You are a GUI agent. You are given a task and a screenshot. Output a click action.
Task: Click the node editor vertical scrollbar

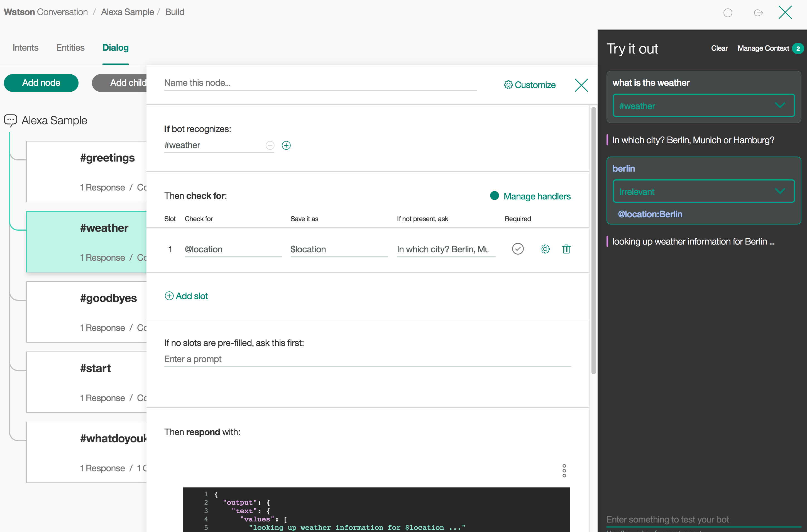pos(593,241)
